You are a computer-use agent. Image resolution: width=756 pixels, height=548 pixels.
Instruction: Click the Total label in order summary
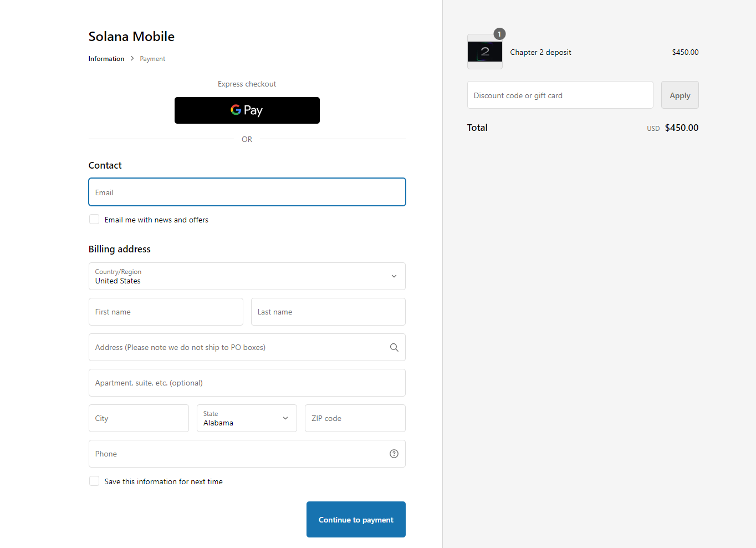tap(477, 128)
